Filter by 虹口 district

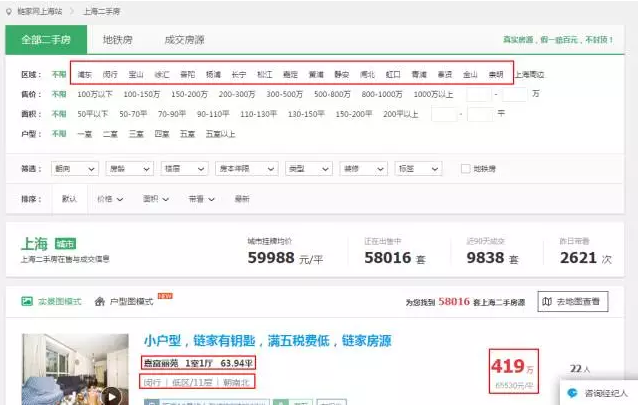click(x=393, y=75)
